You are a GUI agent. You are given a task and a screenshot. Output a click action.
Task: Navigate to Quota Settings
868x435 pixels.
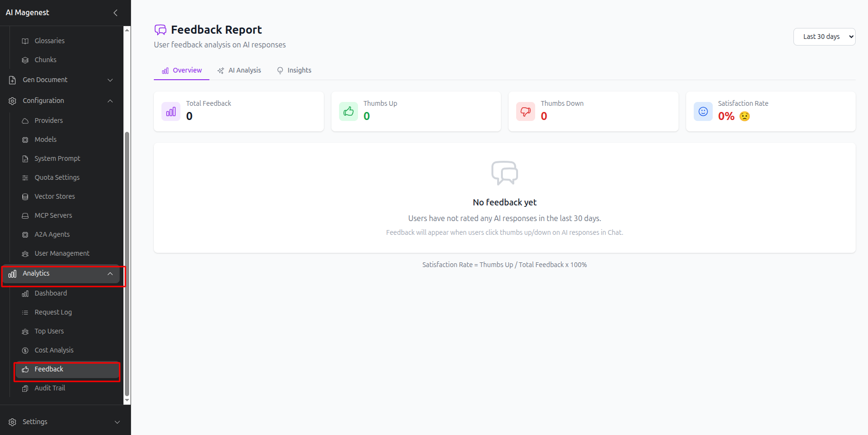click(x=67, y=177)
